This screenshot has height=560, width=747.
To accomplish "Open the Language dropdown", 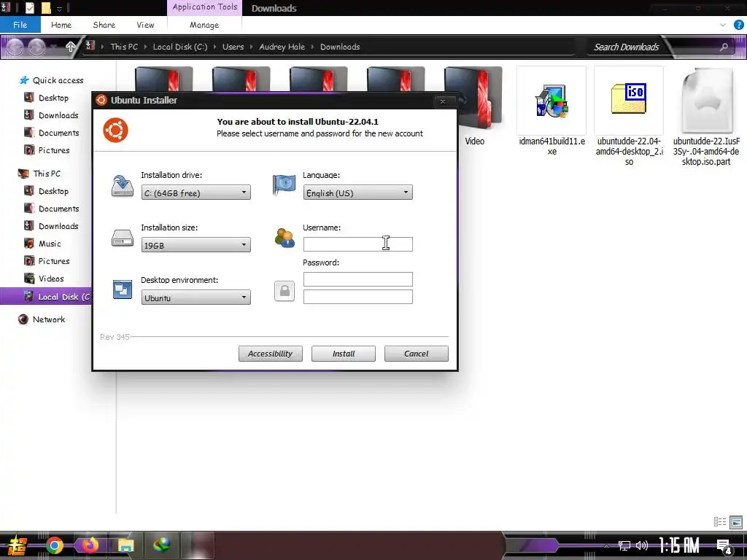I will click(357, 192).
